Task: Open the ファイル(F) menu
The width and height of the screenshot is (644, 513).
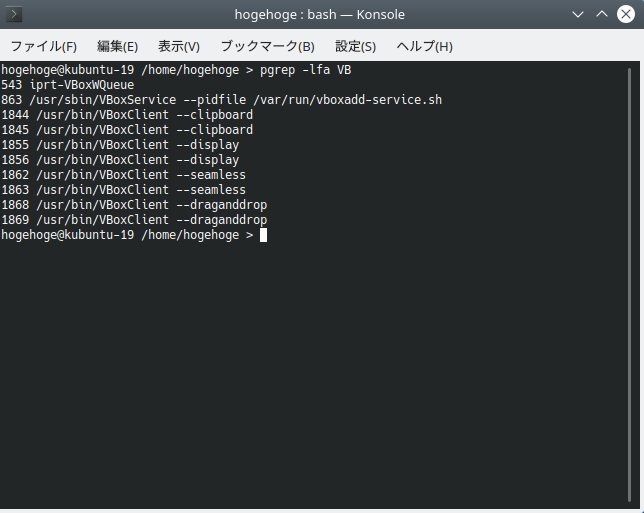Action: [x=44, y=46]
